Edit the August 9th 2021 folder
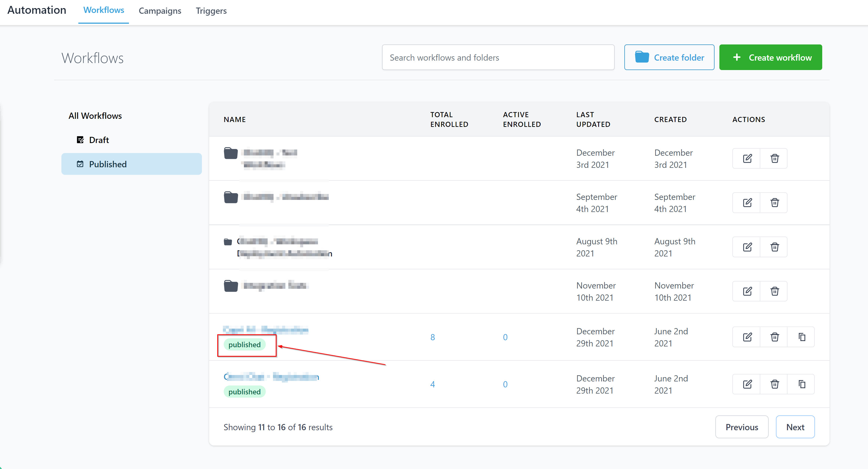This screenshot has width=868, height=469. tap(747, 247)
